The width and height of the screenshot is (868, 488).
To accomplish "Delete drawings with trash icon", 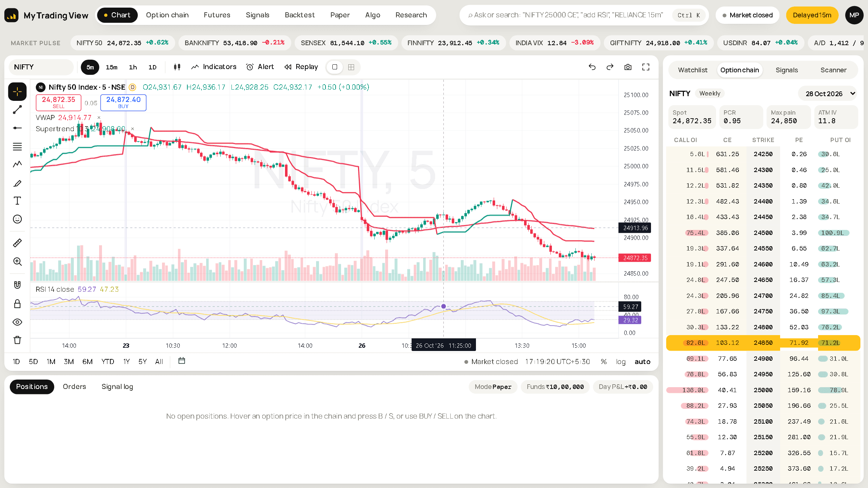I will pos(17,340).
